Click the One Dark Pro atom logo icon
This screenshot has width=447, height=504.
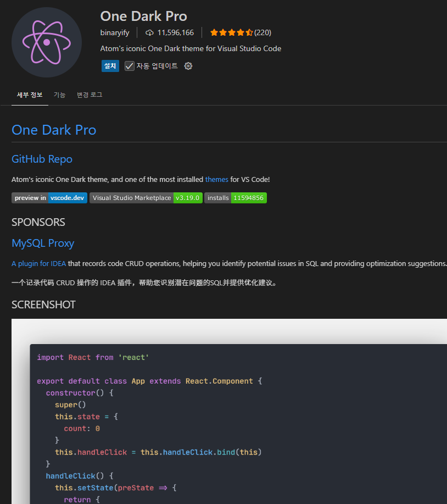[47, 42]
